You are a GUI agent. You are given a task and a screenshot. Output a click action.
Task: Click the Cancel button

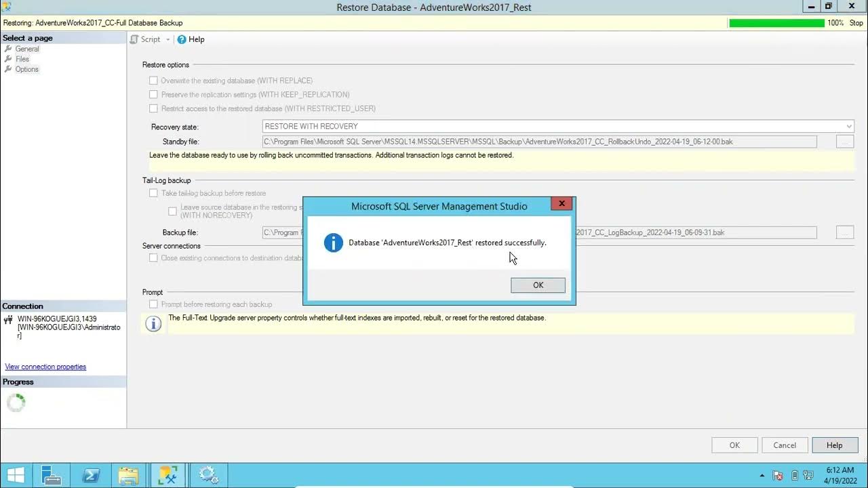(785, 445)
